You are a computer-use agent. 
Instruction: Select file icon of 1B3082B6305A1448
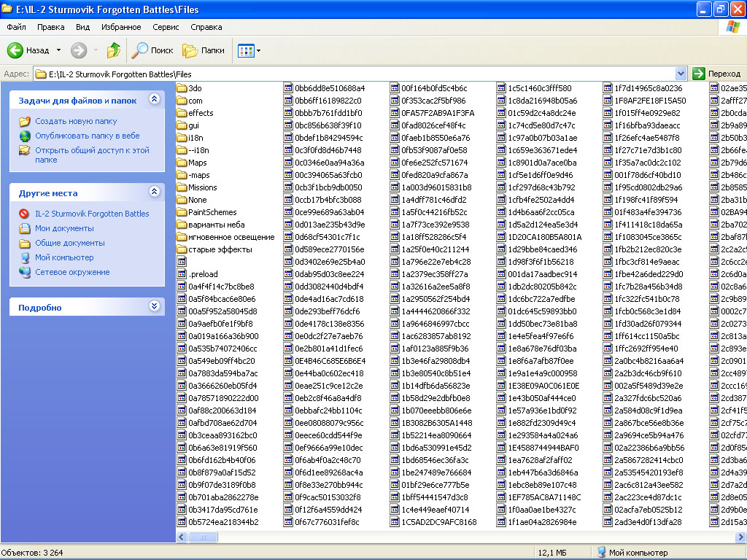pyautogui.click(x=395, y=422)
